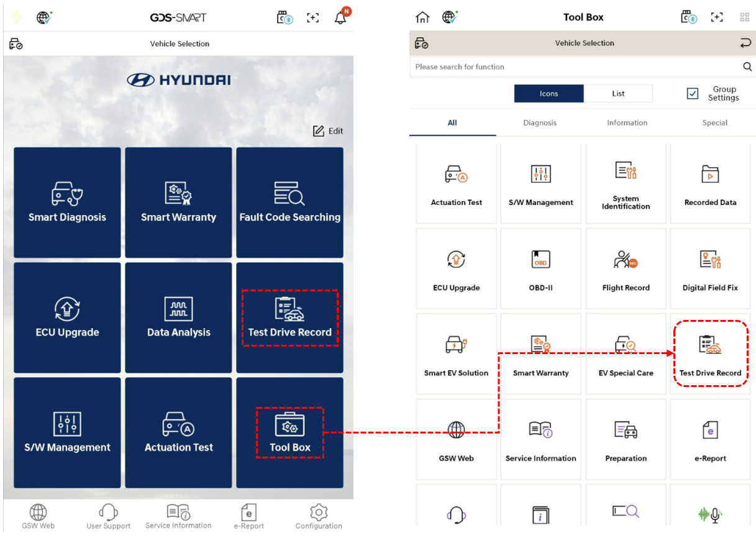Tap GSW Web in bottom navigation bar
756x538 pixels.
click(39, 517)
